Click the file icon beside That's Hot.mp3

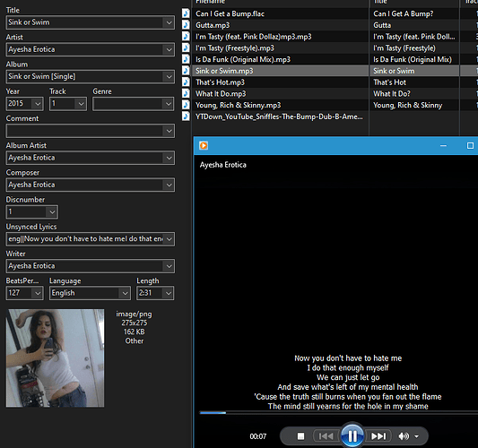click(186, 82)
